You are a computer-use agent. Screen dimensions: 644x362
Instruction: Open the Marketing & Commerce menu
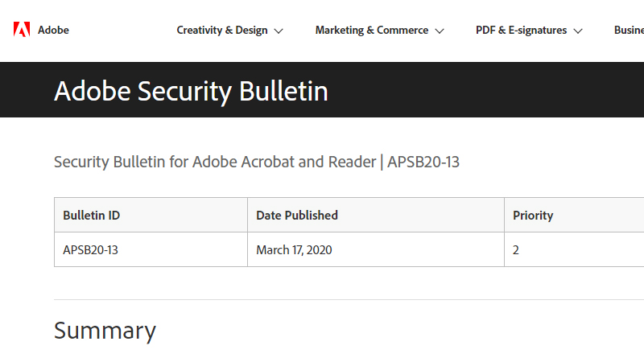pos(371,30)
